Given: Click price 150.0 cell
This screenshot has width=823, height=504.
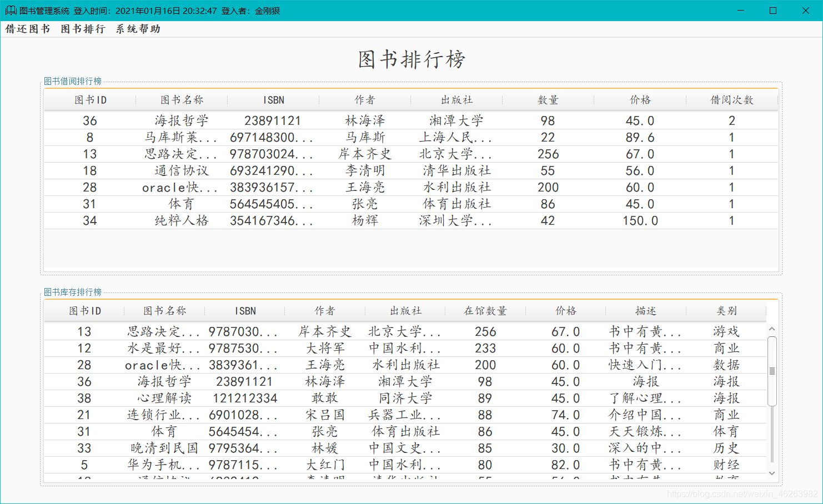Looking at the screenshot, I should pyautogui.click(x=640, y=220).
